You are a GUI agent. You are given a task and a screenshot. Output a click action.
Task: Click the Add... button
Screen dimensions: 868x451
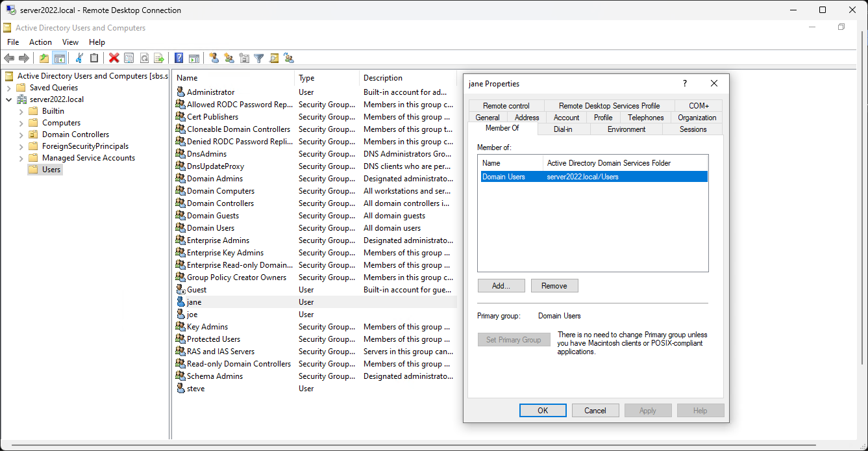tap(501, 286)
